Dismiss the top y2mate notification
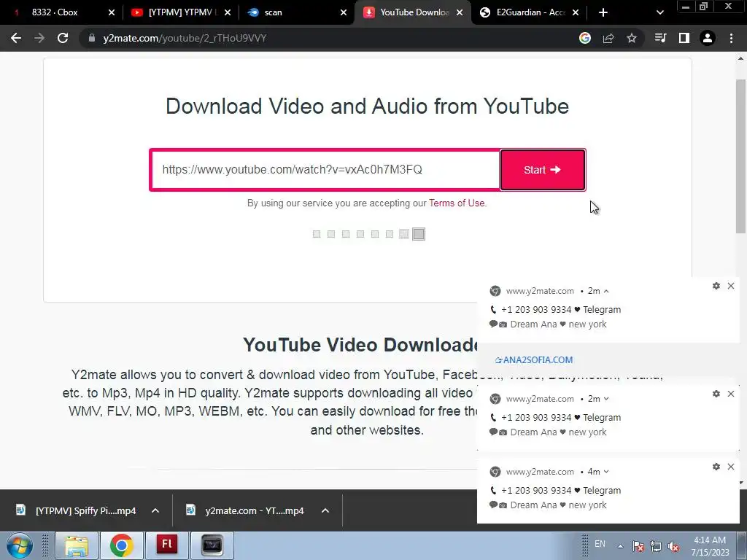The image size is (747, 560). coord(731,286)
